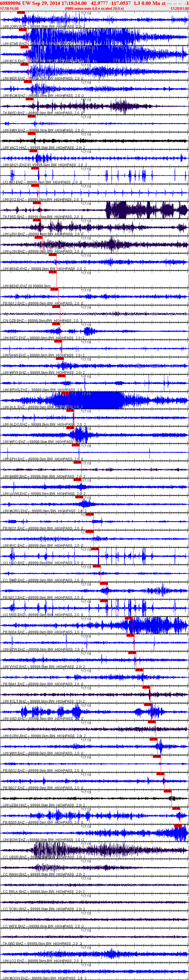Select the UW.GUL.EHZ station label
The width and height of the screenshot is (189, 980).
click(x=43, y=407)
